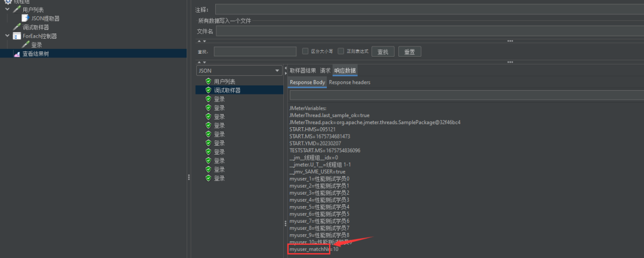Screen dimensions: 644x258
Task: Select 用户列表 in the test plan tree
Action: pyautogui.click(x=33, y=10)
